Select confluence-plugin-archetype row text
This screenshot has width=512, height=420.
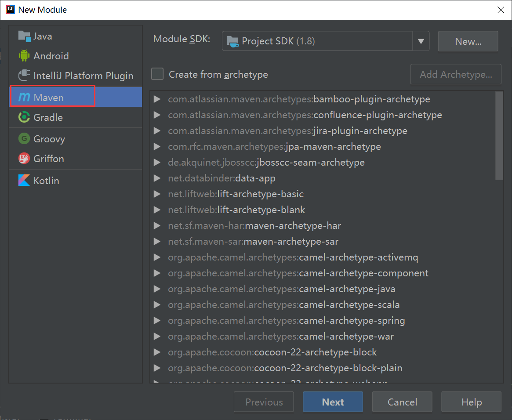click(305, 115)
